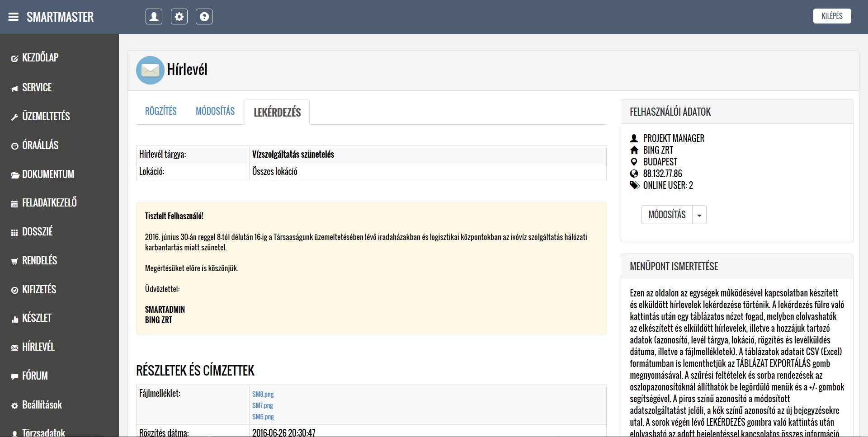Screen dimensions: 868x437
Task: Click the Hírlevél envelope icon in page header
Action: (150, 70)
